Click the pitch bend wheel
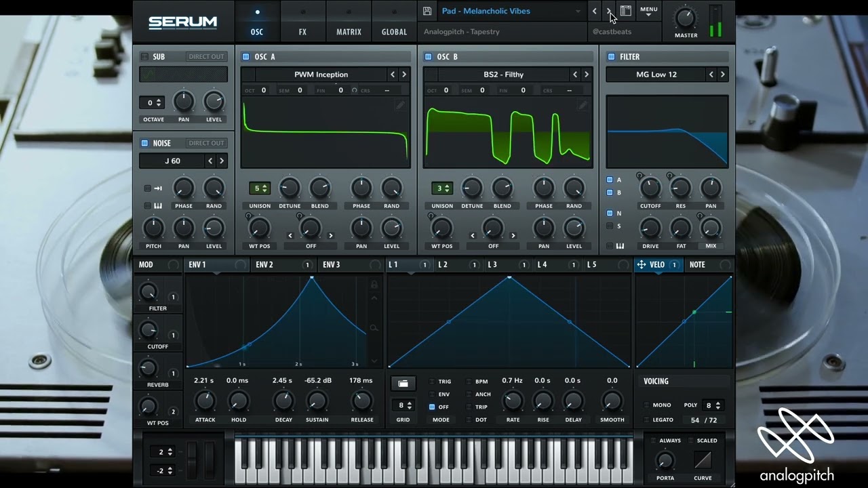 (x=192, y=460)
